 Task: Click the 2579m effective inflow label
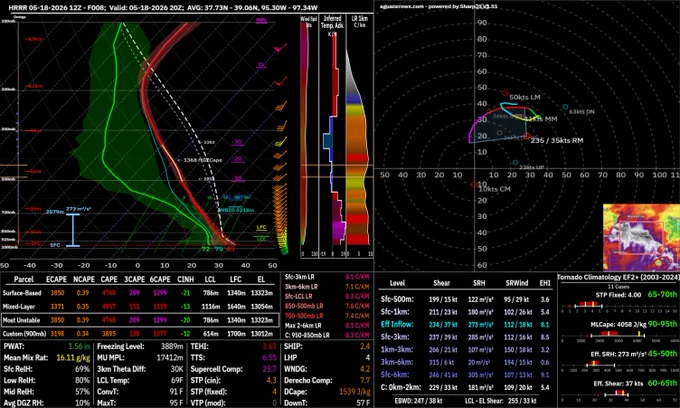[x=55, y=212]
